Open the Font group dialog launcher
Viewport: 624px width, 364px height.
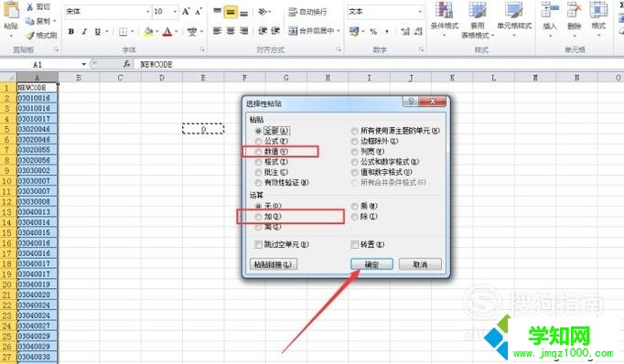202,49
